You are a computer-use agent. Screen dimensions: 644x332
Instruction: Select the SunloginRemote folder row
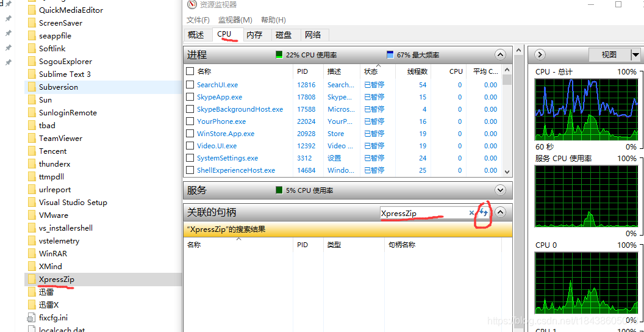(103, 112)
